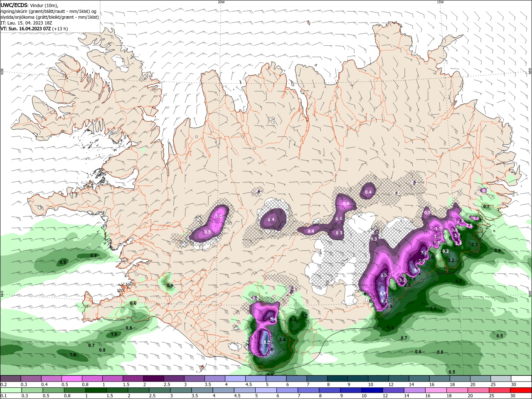Click the 2.2 value label on the map

tap(460, 221)
